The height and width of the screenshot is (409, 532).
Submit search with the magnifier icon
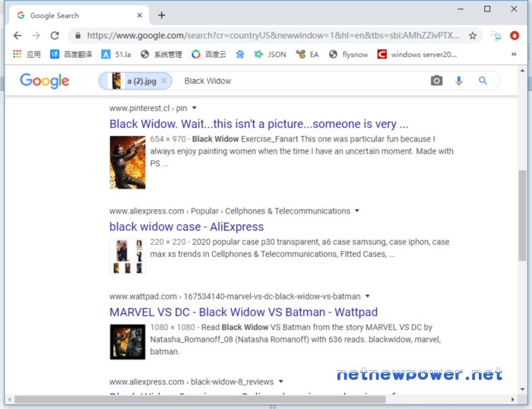(483, 81)
